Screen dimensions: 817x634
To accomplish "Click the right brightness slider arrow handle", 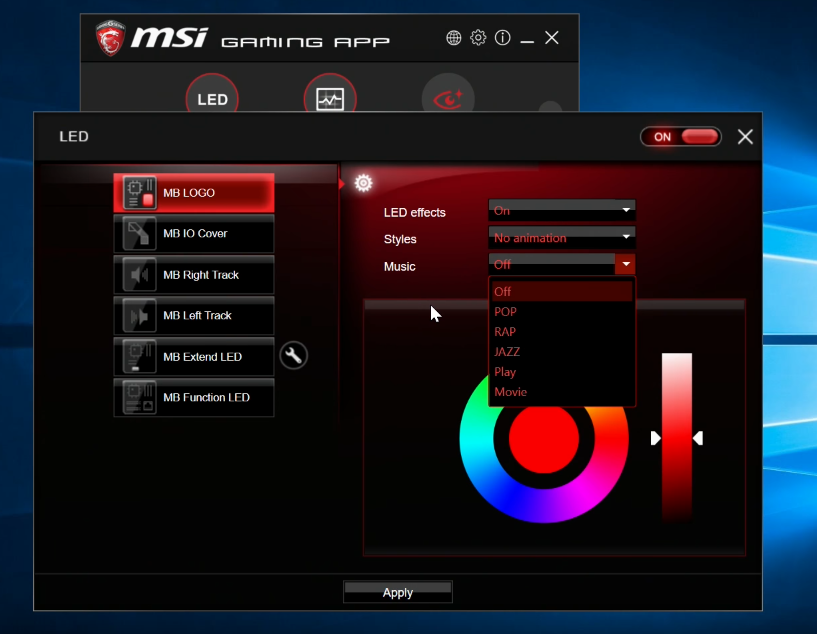I will point(698,438).
